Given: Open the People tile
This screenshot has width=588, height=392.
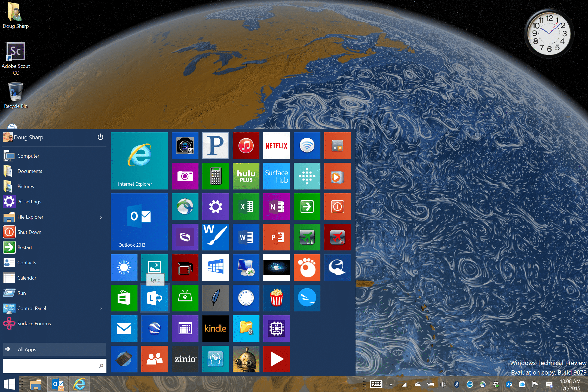Looking at the screenshot, I should tap(155, 359).
